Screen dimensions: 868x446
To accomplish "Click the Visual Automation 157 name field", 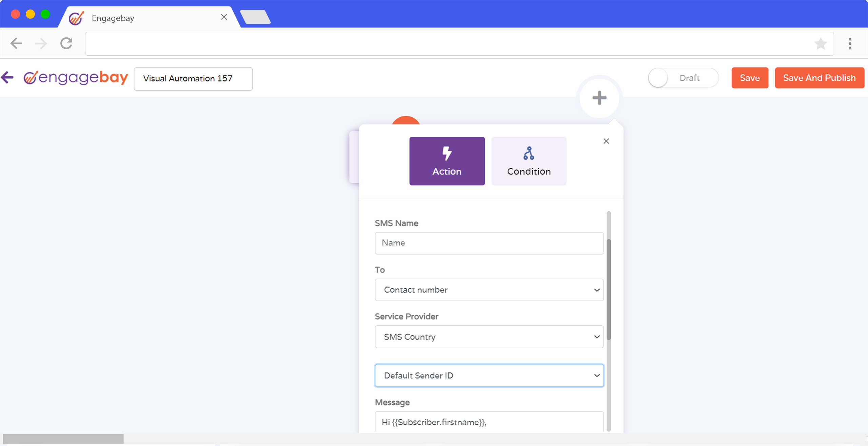I will pos(193,79).
